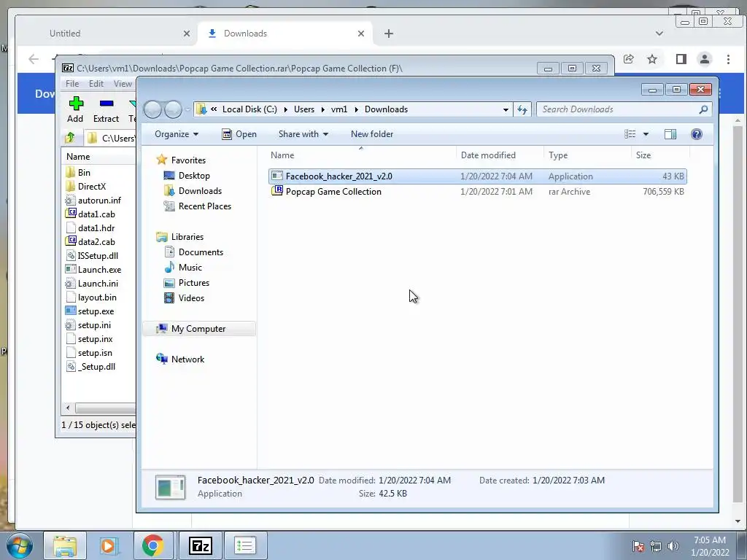Bookmark page with Chrome star icon
Image resolution: width=747 pixels, height=560 pixels.
[x=652, y=59]
